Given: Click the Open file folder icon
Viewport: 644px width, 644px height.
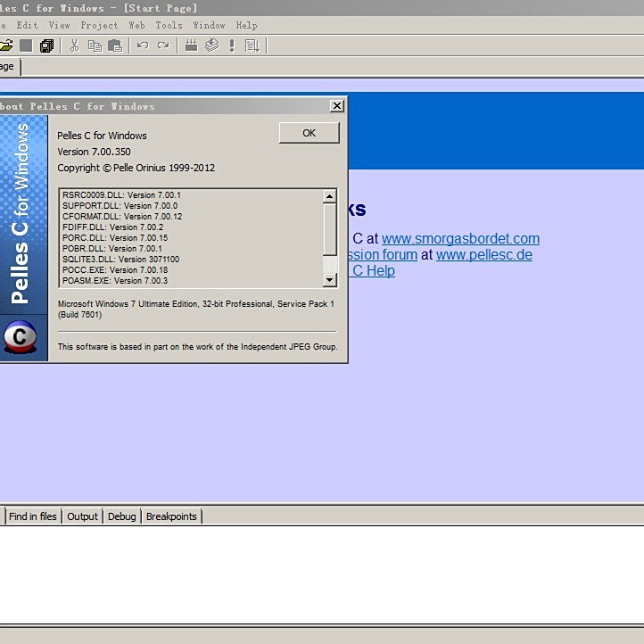Looking at the screenshot, I should point(5,45).
